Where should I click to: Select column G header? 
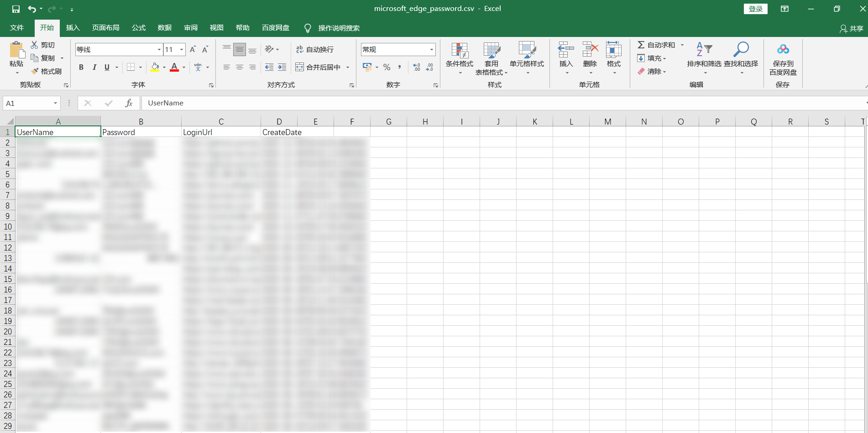389,121
